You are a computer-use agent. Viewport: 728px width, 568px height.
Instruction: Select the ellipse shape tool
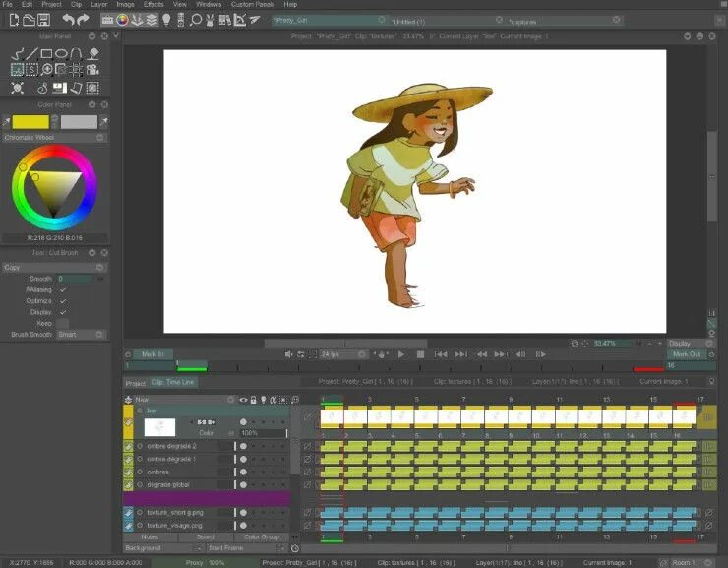pos(61,54)
